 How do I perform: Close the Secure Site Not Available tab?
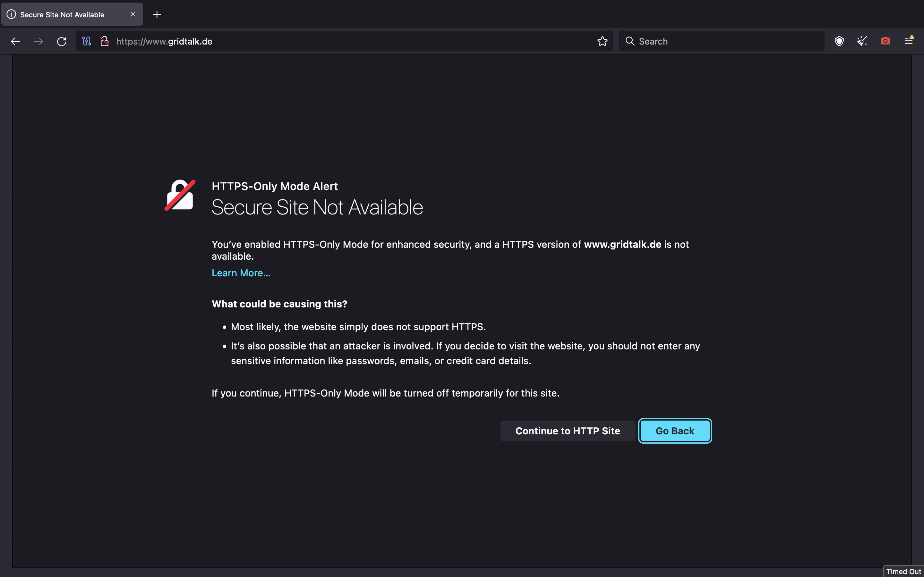[133, 14]
